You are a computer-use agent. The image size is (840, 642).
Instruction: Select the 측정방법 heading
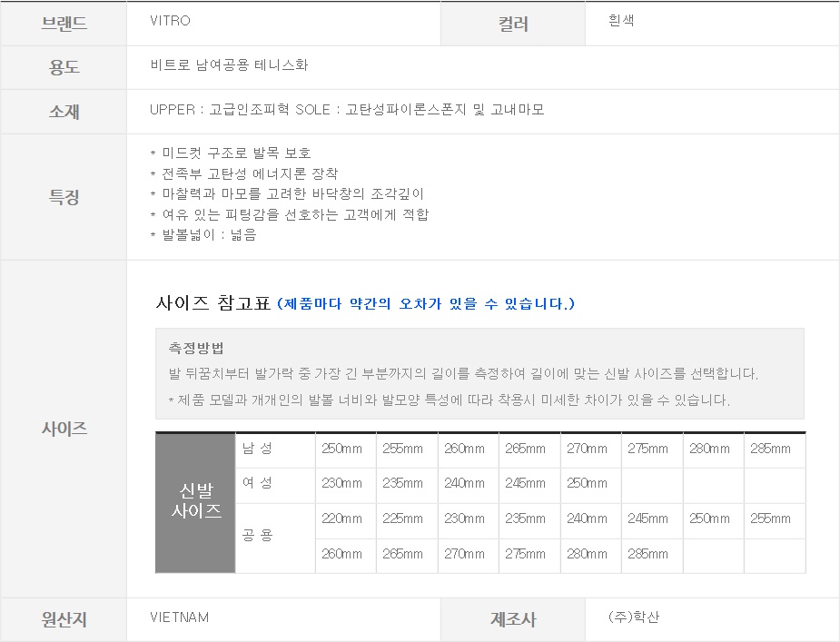(196, 348)
